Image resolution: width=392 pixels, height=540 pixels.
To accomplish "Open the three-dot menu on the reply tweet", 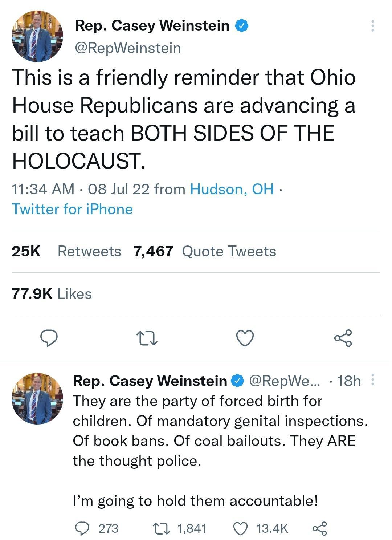I will [x=373, y=380].
